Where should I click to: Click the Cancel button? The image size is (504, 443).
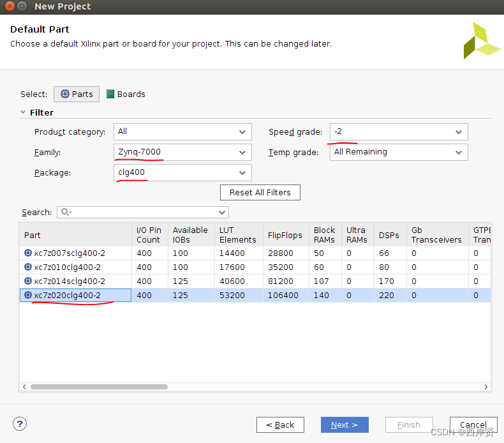[x=473, y=424]
